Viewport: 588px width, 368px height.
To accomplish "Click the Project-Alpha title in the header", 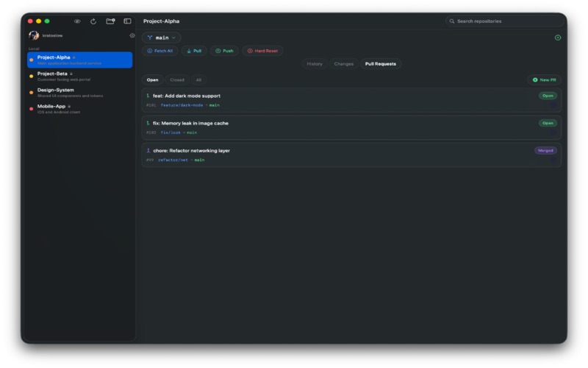I will click(161, 21).
